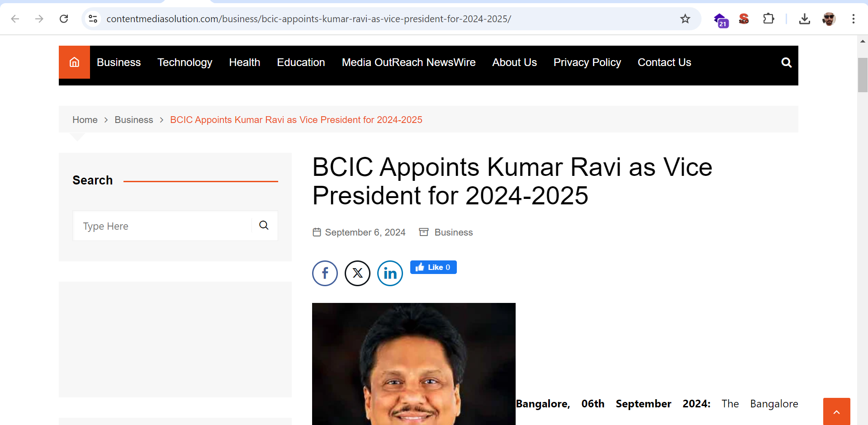Click the Kumar Ravi article photo
868x425 pixels.
[414, 364]
